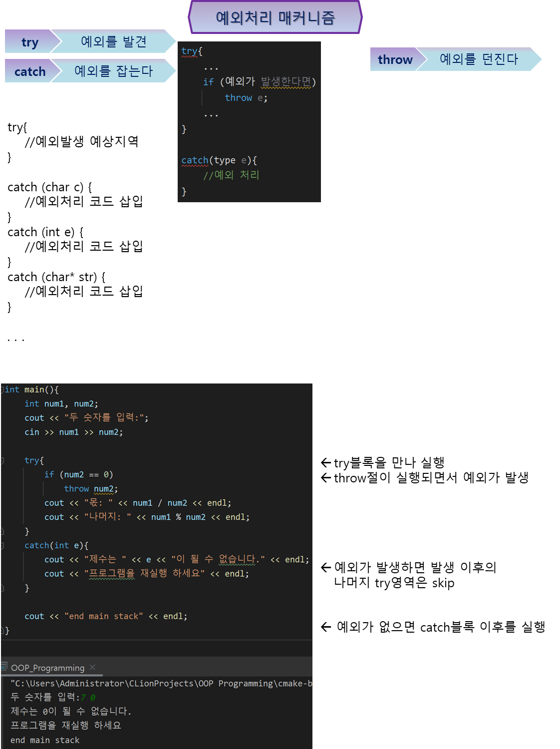560x749 pixels.
Task: Click the cout "end main stack" code line
Action: 106,616
